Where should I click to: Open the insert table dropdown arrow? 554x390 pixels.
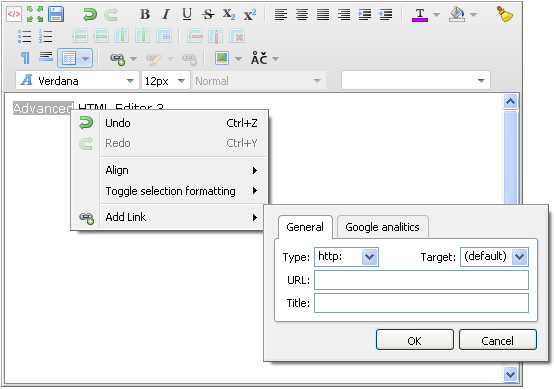pyautogui.click(x=86, y=59)
